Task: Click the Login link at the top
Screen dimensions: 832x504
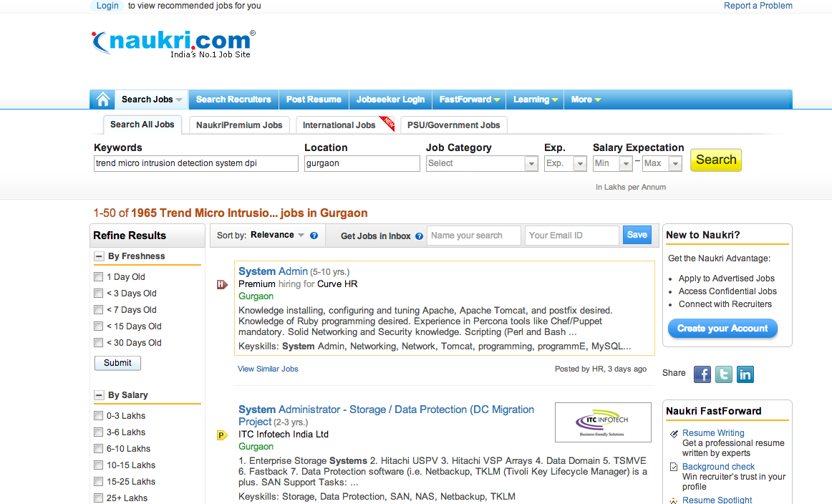Action: click(x=107, y=6)
